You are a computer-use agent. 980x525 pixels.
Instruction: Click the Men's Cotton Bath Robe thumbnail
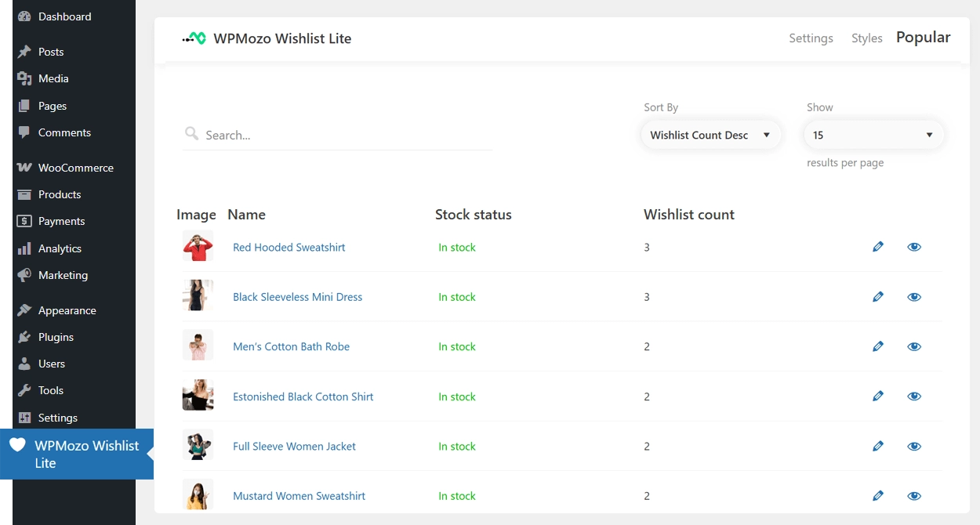pyautogui.click(x=198, y=346)
